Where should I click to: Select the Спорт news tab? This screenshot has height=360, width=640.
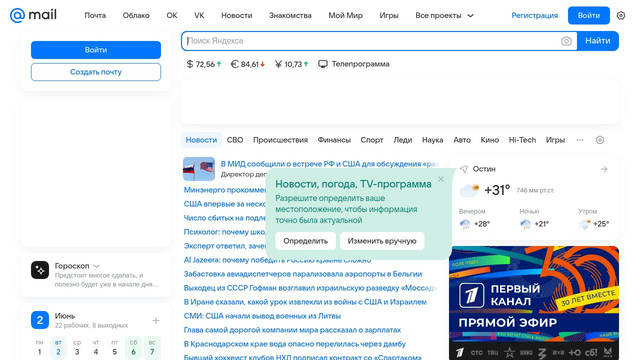372,140
